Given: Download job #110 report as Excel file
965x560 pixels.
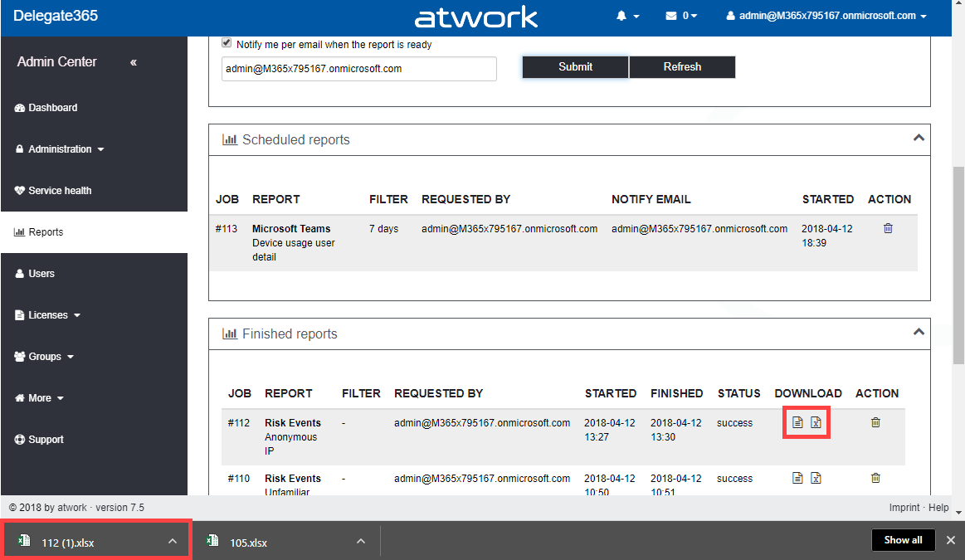Looking at the screenshot, I should click(x=816, y=478).
